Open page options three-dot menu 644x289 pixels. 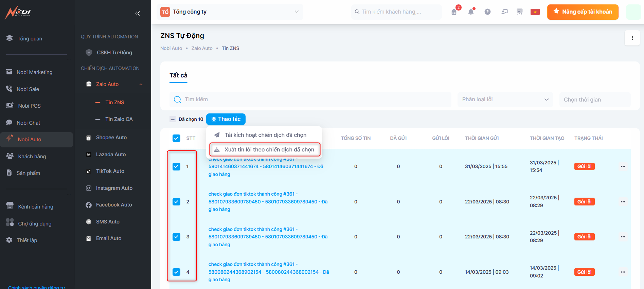click(x=632, y=38)
